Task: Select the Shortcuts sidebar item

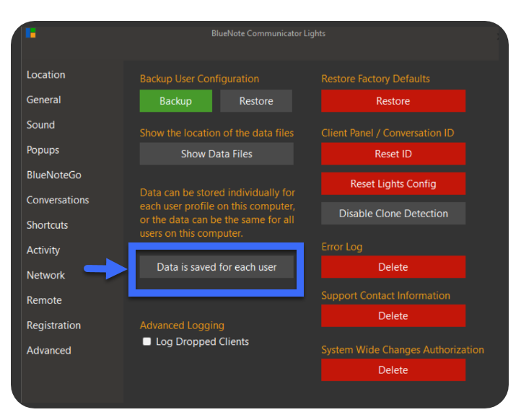Action: [47, 225]
